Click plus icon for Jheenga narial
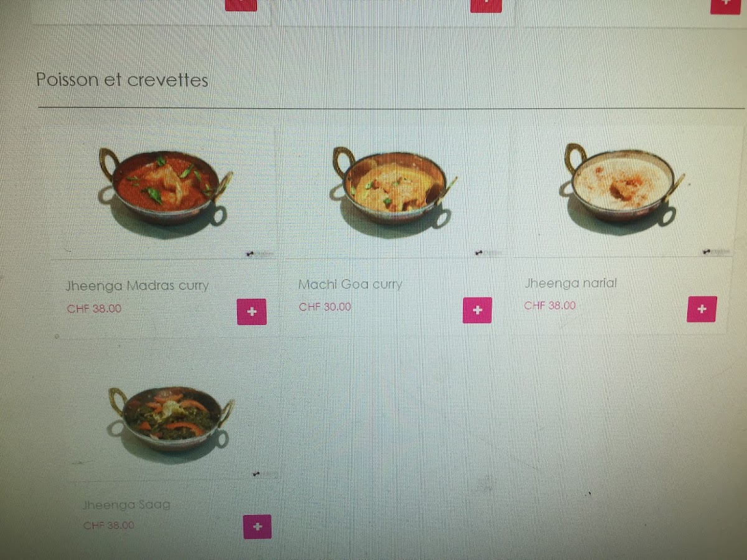The width and height of the screenshot is (747, 560). [x=702, y=309]
